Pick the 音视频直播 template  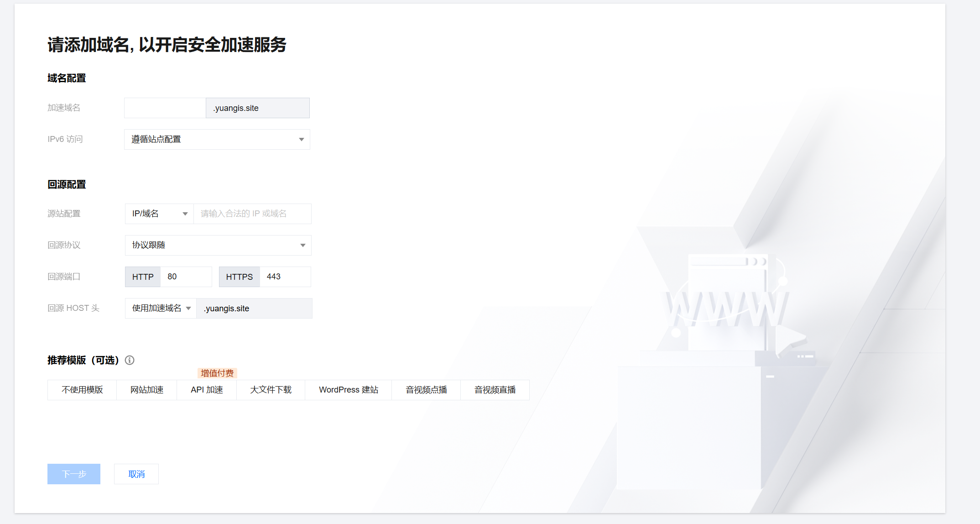pyautogui.click(x=495, y=390)
